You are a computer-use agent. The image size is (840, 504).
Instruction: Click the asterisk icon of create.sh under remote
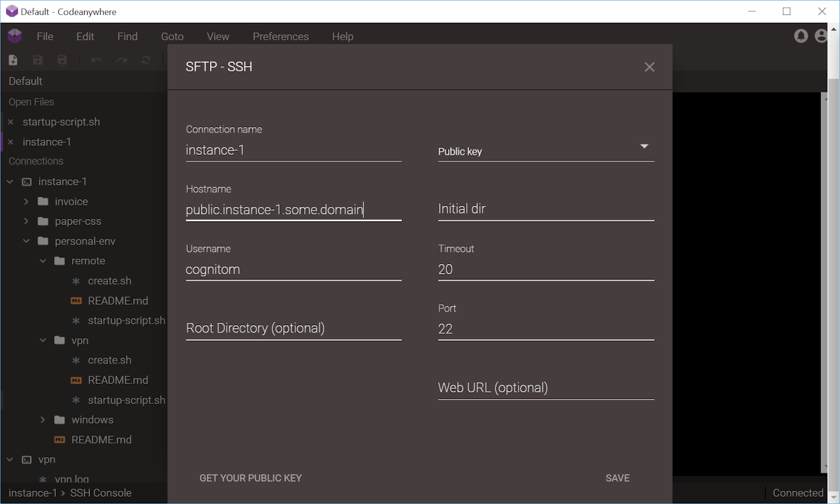(76, 281)
